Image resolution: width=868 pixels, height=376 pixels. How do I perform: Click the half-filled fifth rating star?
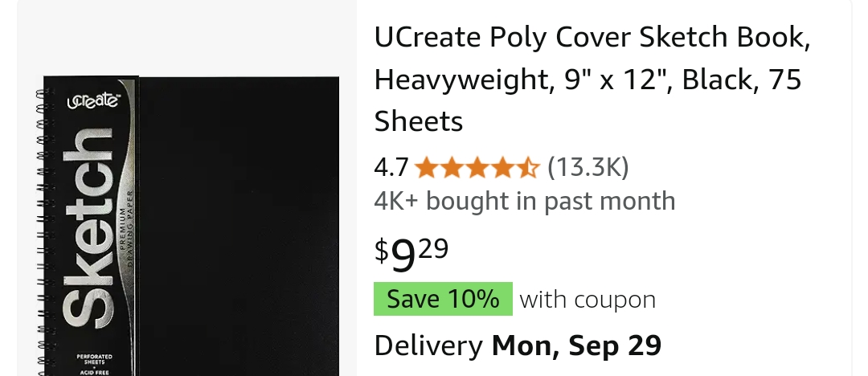(527, 168)
